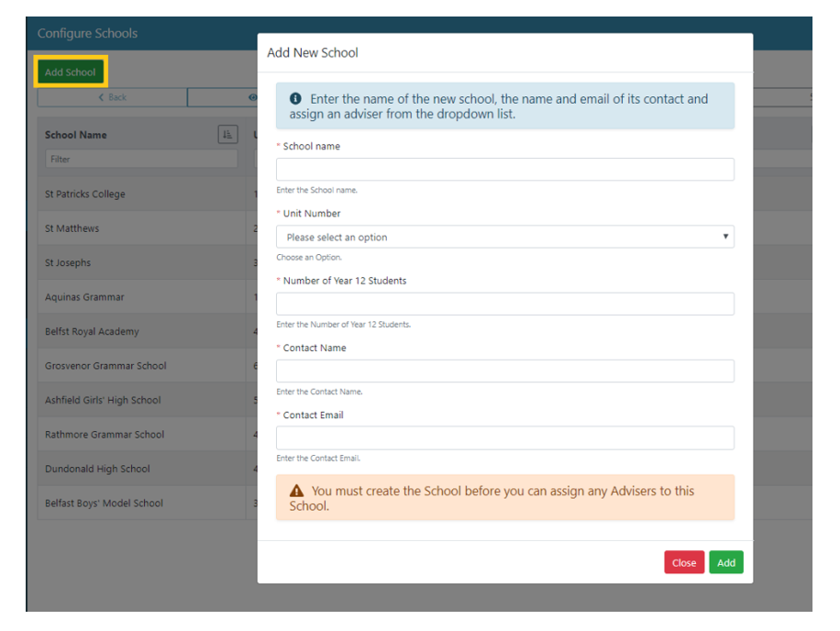Click the green Add button
Image resolution: width=840 pixels, height=631 pixels.
726,562
